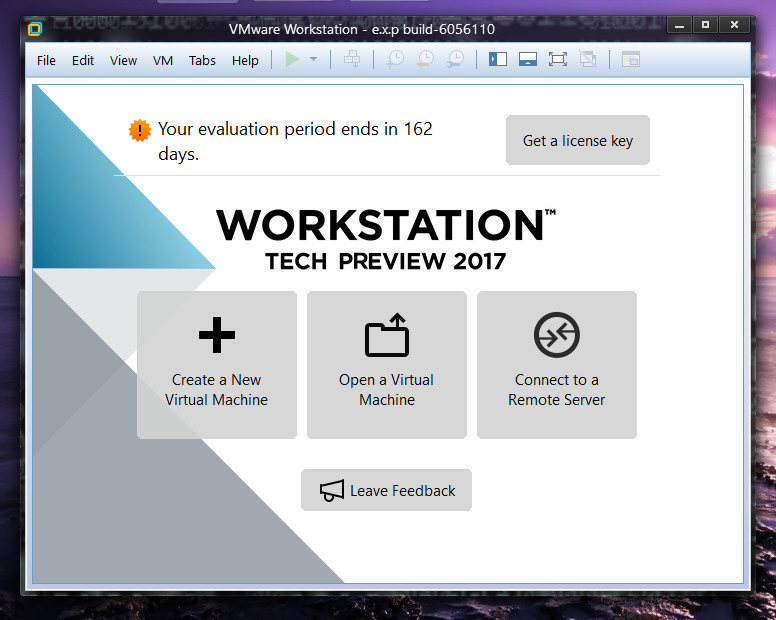Enter full screen mode icon
Image resolution: width=776 pixels, height=620 pixels.
[x=558, y=59]
